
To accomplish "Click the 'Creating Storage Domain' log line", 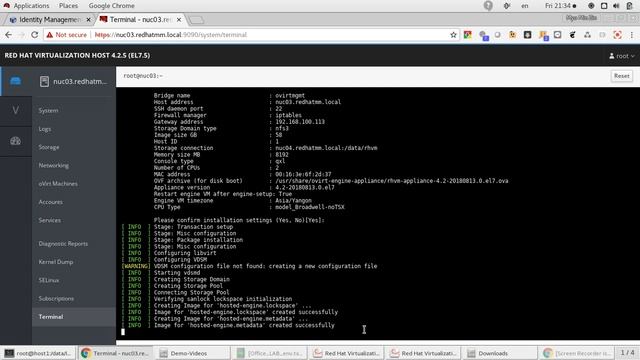I will tap(191, 280).
